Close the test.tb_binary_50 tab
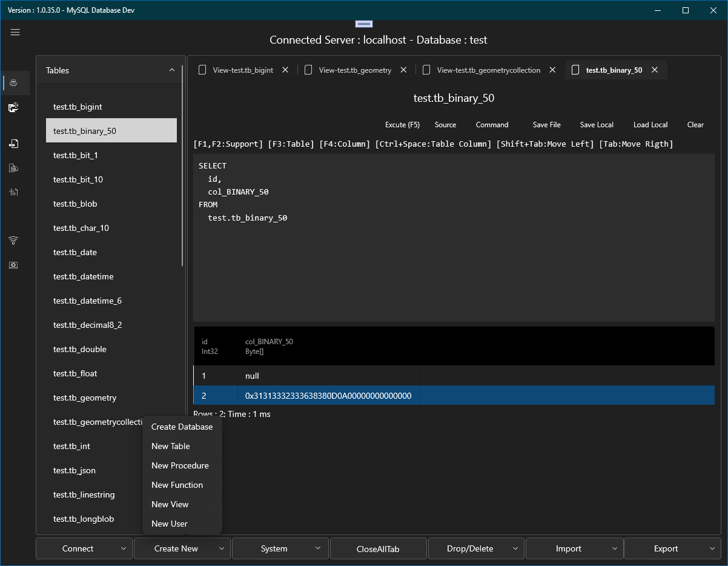Image resolution: width=728 pixels, height=566 pixels. tap(655, 70)
